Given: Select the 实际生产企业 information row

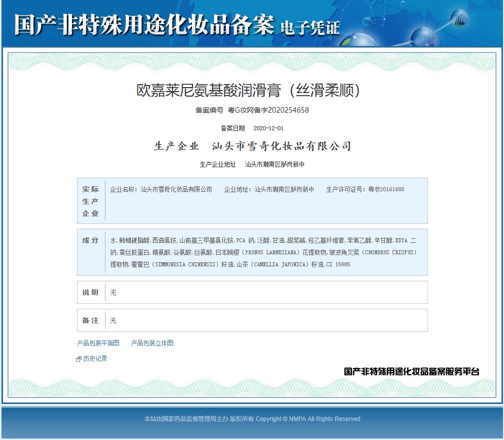Looking at the screenshot, I should tap(250, 200).
